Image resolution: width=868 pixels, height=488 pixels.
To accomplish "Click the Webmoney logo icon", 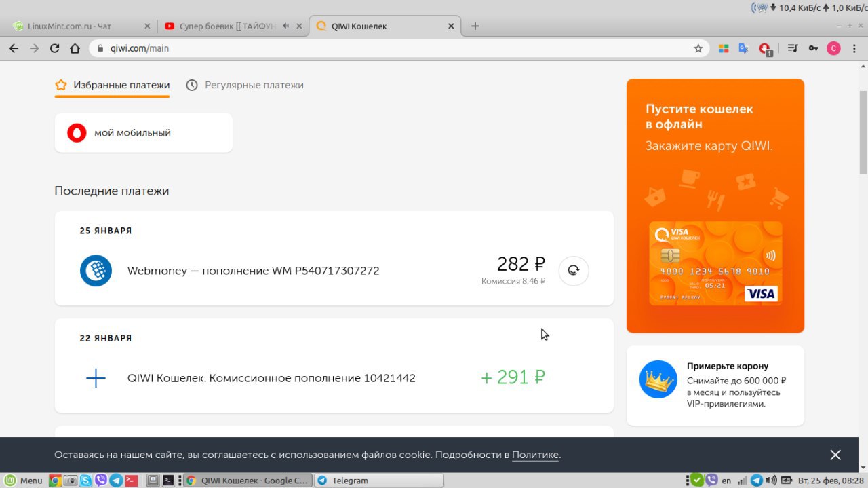I will pos(96,270).
